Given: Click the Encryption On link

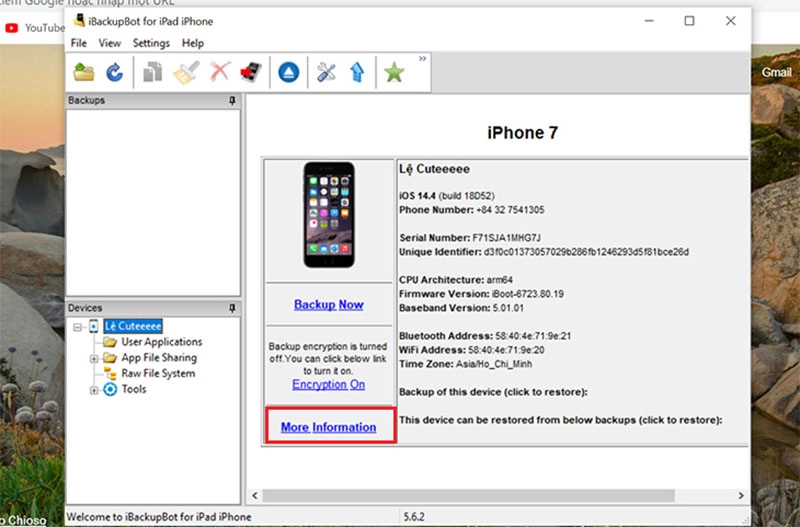Looking at the screenshot, I should tap(329, 384).
